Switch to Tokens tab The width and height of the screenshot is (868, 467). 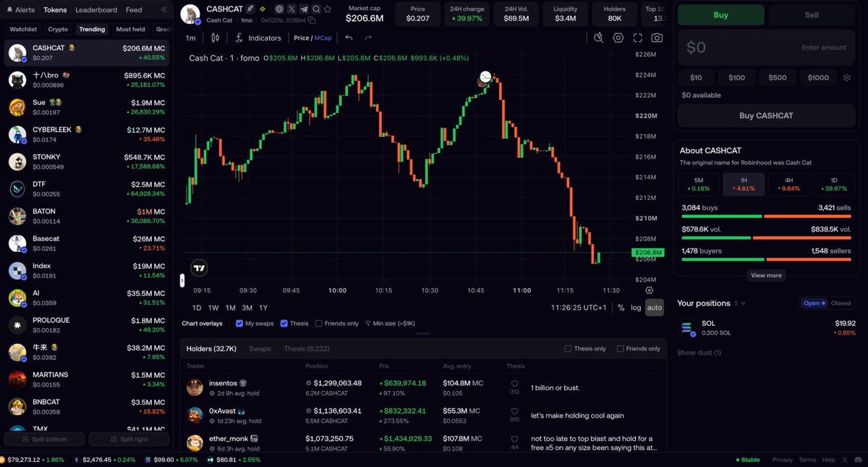coord(55,10)
